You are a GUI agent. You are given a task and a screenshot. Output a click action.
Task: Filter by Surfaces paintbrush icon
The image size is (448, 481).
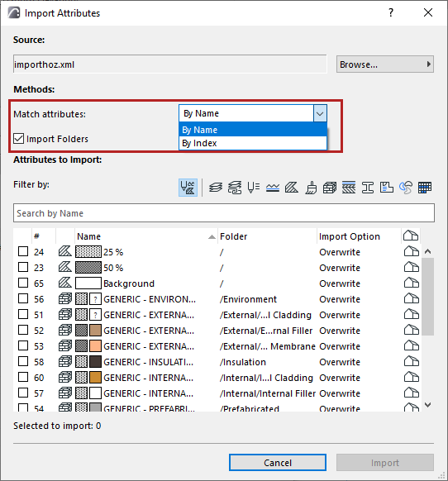pos(311,188)
